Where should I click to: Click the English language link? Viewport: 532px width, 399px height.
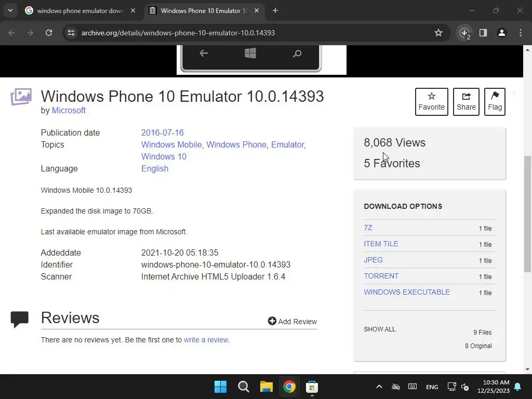(x=155, y=169)
